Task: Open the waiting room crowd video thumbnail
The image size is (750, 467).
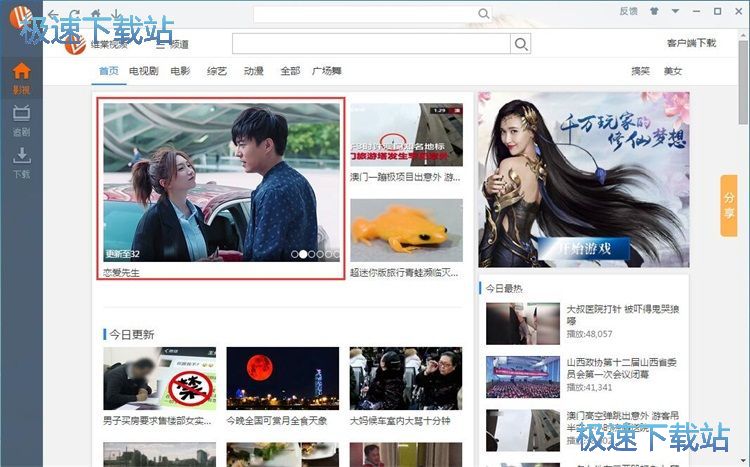Action: pyautogui.click(x=406, y=378)
